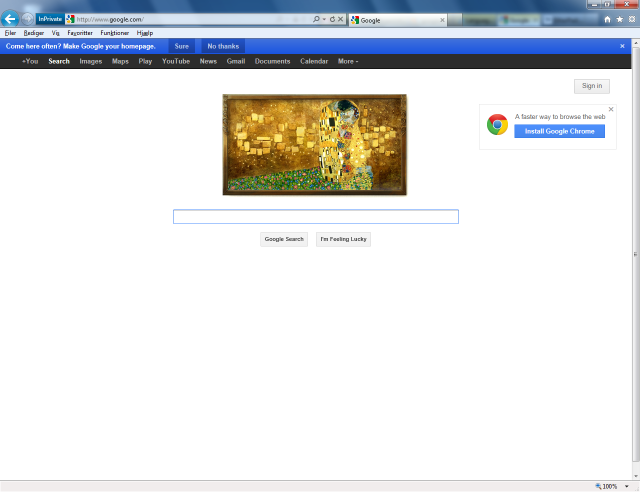Open the address bar autocomplete dropdown arrow
The height and width of the screenshot is (492, 640).
[x=324, y=19]
